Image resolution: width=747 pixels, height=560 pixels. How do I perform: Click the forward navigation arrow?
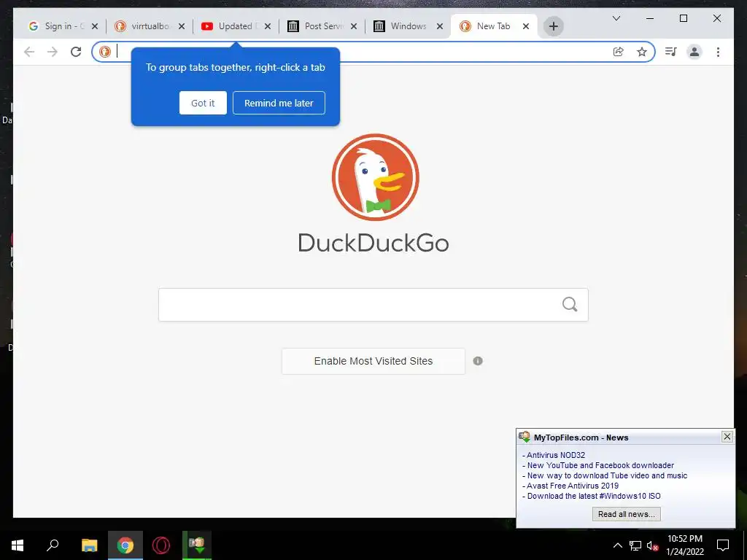point(53,52)
